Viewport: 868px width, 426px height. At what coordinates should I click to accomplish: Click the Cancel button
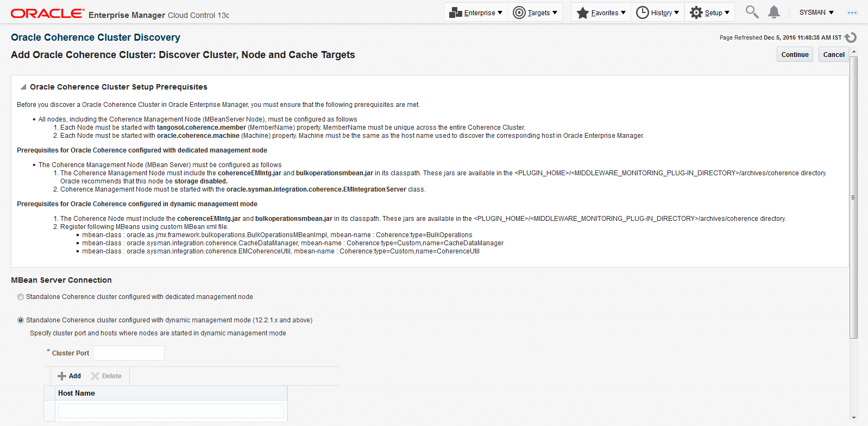(834, 55)
